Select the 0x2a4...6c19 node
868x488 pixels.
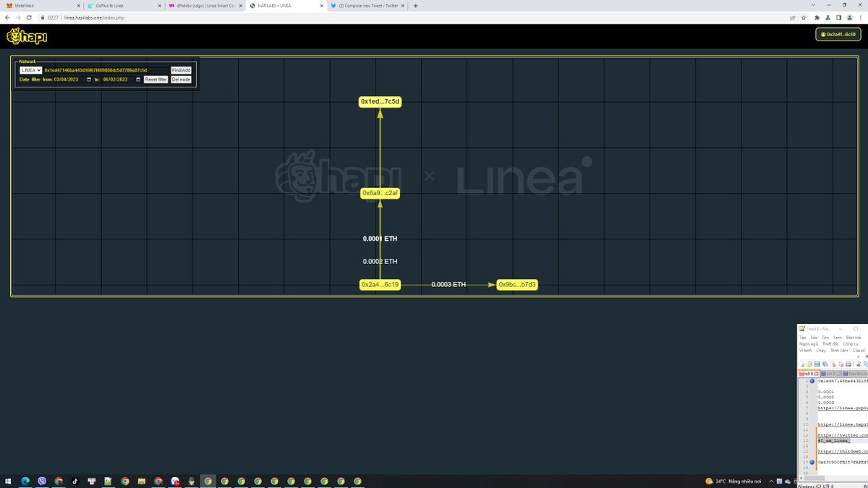pos(380,285)
